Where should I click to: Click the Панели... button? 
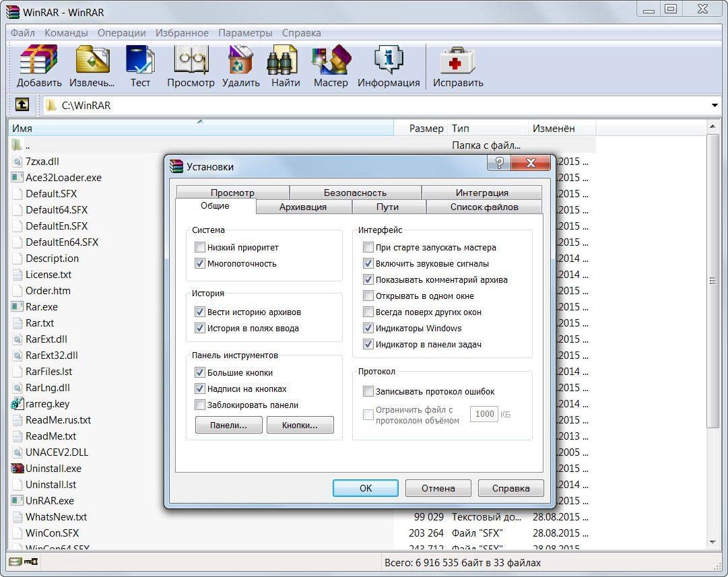[228, 425]
